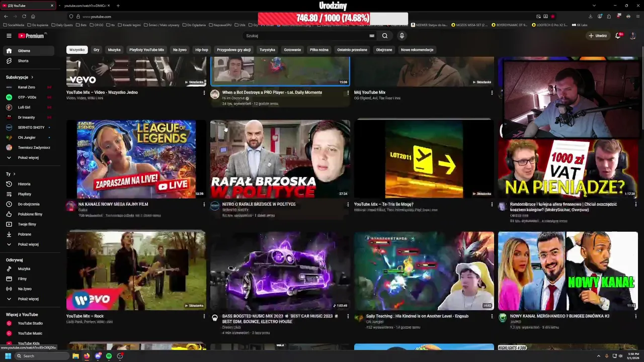The image size is (644, 362).
Task: Open the League of Legends live thumbnail
Action: click(x=136, y=159)
